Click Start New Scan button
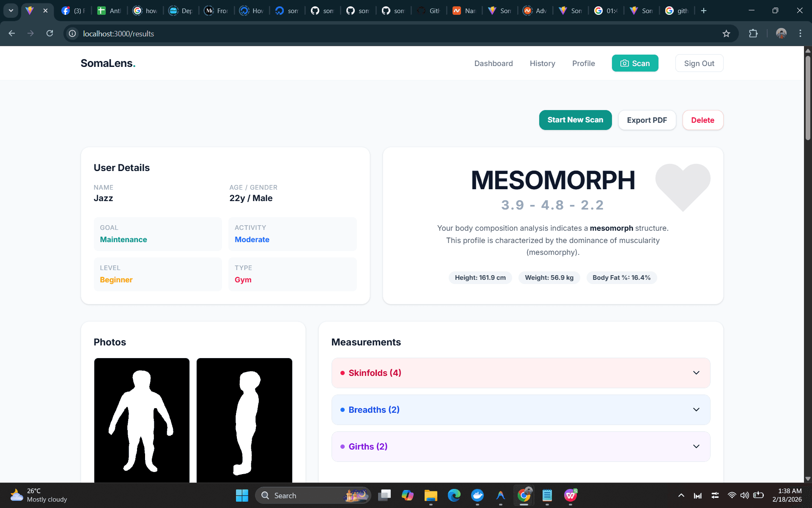Screen dimensions: 812x508 point(575,120)
